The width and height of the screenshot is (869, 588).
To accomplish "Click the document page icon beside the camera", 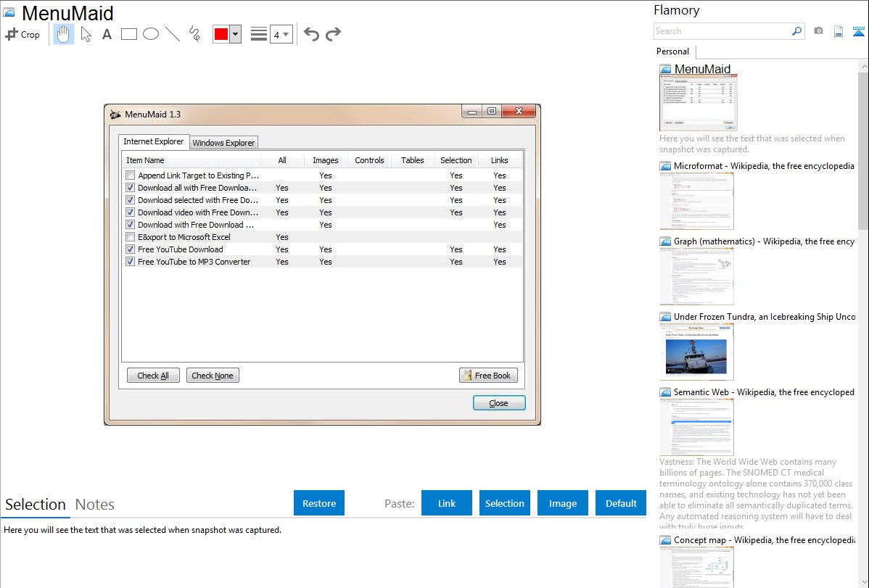I will 839,31.
